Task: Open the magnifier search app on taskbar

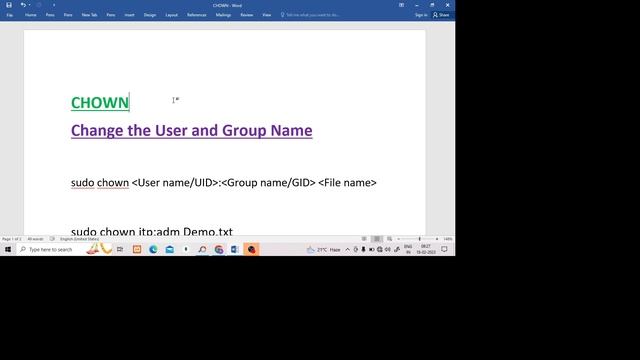Action: pos(202,249)
